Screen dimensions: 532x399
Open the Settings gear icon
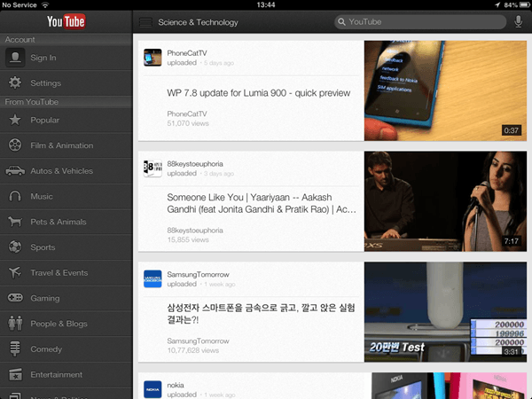click(x=15, y=82)
